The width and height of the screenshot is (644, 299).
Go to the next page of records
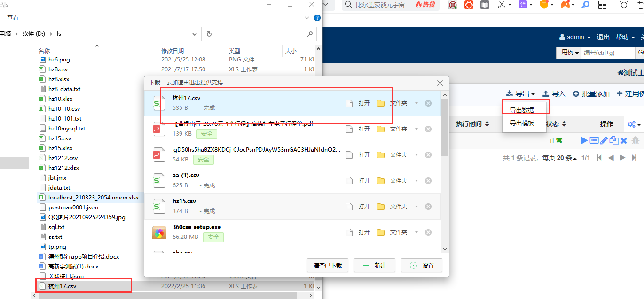(622, 158)
